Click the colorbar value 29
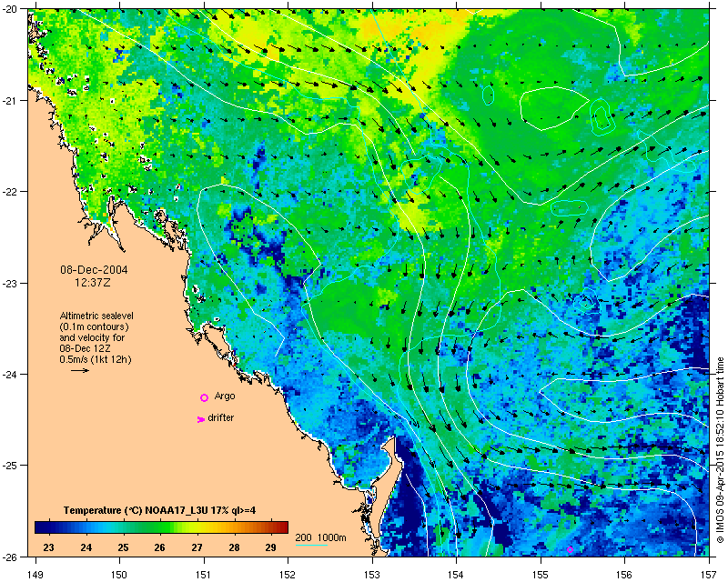This screenshot has width=728, height=582. [270, 547]
